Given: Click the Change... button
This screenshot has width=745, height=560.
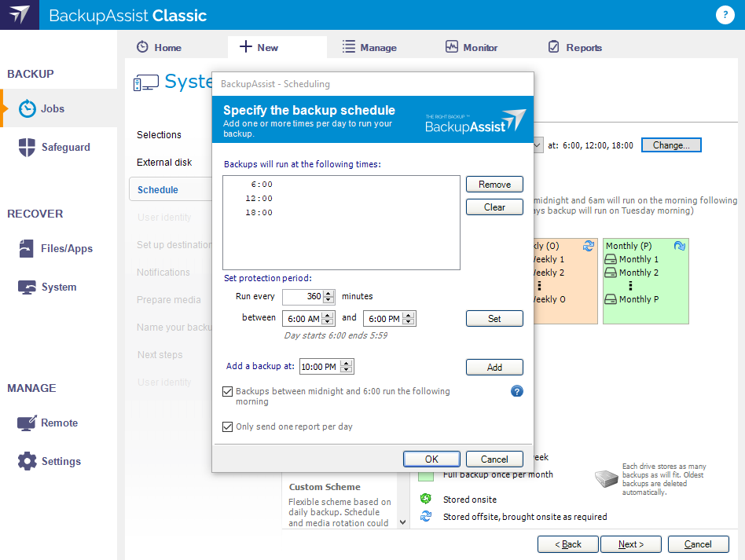Looking at the screenshot, I should (x=671, y=145).
